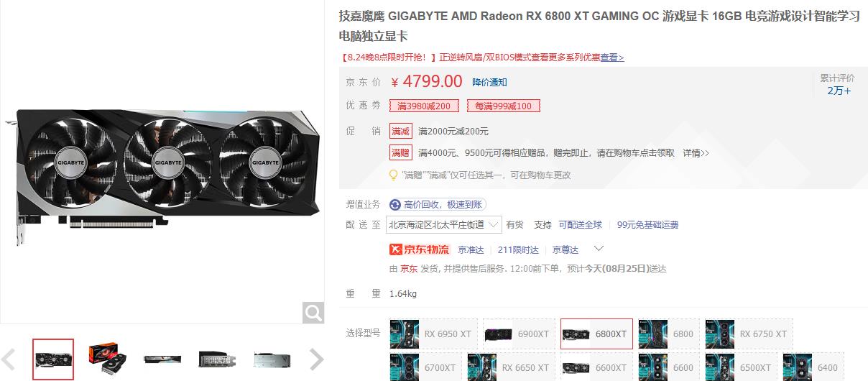Click the 满3980减200 coupon
Viewport: 868px width, 381px height.
(x=424, y=106)
